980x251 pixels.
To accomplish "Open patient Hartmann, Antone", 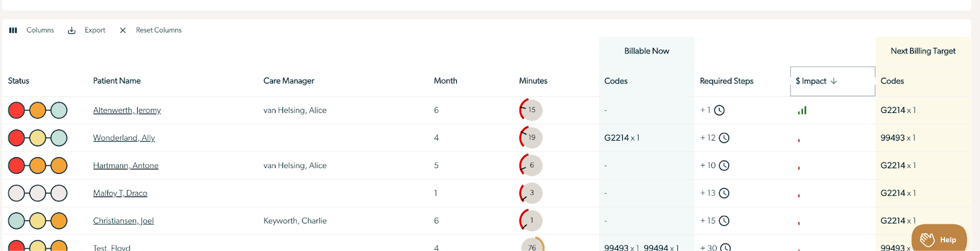I will pos(126,166).
